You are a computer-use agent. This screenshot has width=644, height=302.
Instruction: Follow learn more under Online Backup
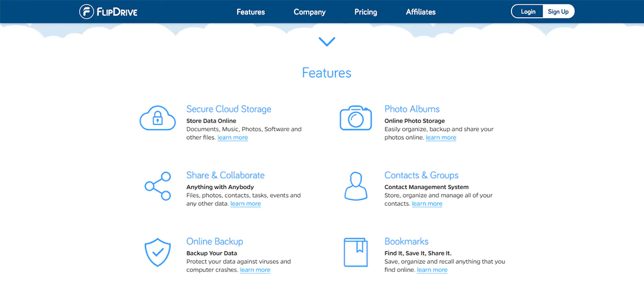(x=255, y=270)
